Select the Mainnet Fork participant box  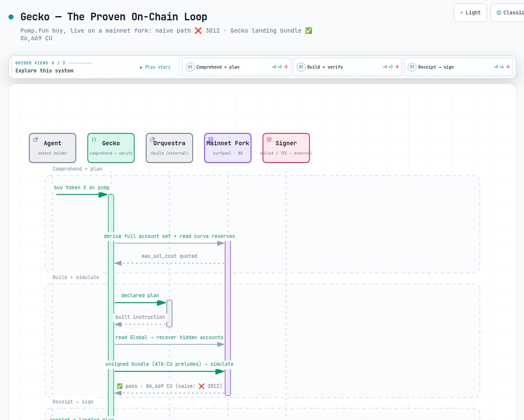pos(228,148)
